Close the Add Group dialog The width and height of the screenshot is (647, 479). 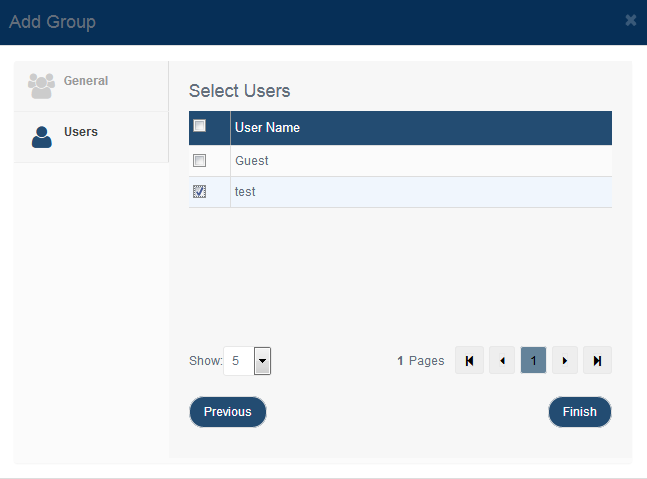pos(630,20)
